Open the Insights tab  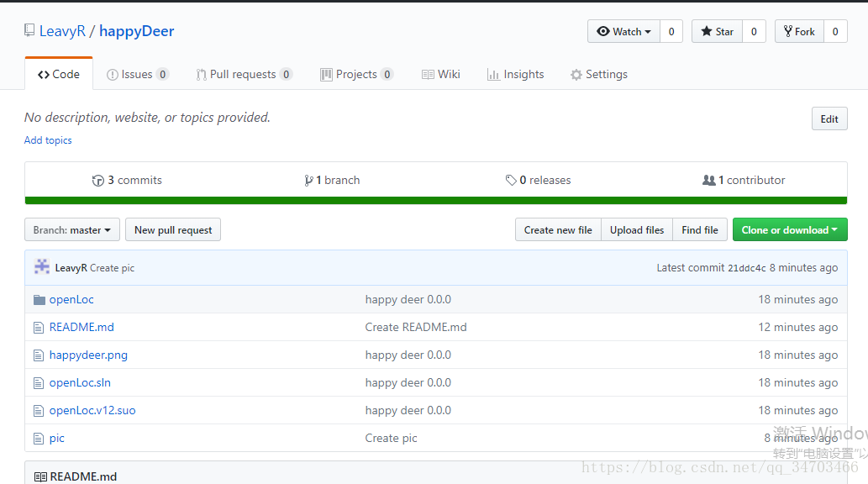point(515,74)
